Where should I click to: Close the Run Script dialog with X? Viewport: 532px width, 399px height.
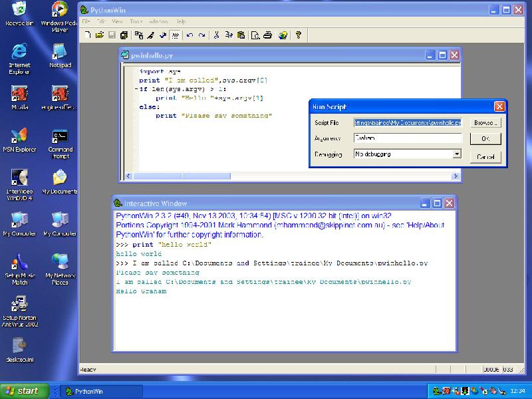coord(499,107)
